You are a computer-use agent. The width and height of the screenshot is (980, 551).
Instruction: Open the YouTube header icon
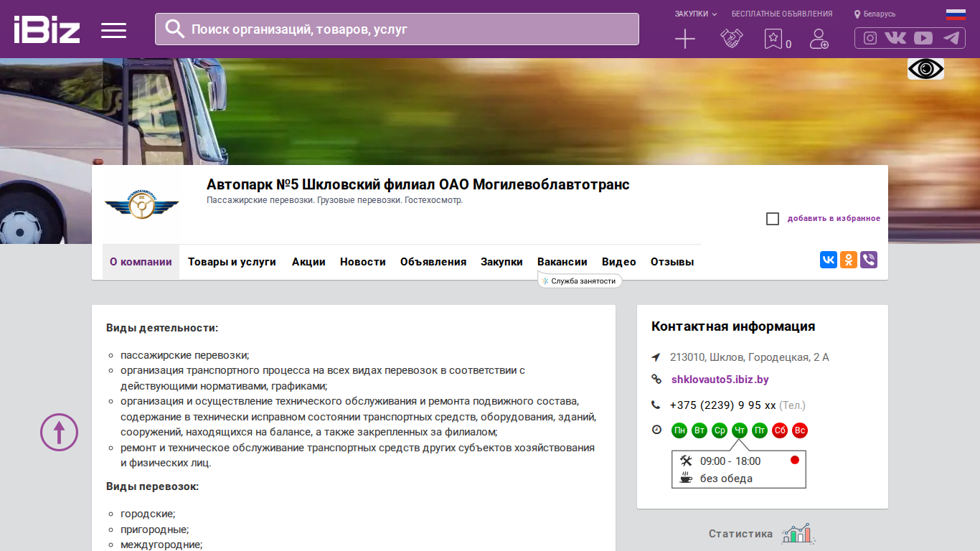click(x=923, y=38)
